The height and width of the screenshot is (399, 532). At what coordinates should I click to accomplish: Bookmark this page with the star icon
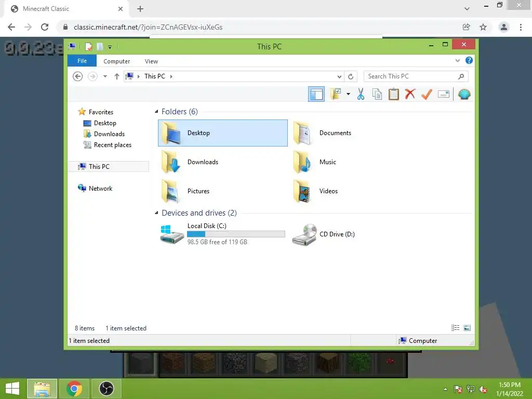pyautogui.click(x=483, y=27)
